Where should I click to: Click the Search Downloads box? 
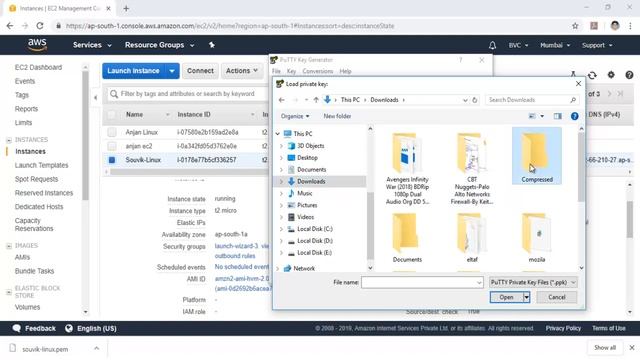click(532, 100)
